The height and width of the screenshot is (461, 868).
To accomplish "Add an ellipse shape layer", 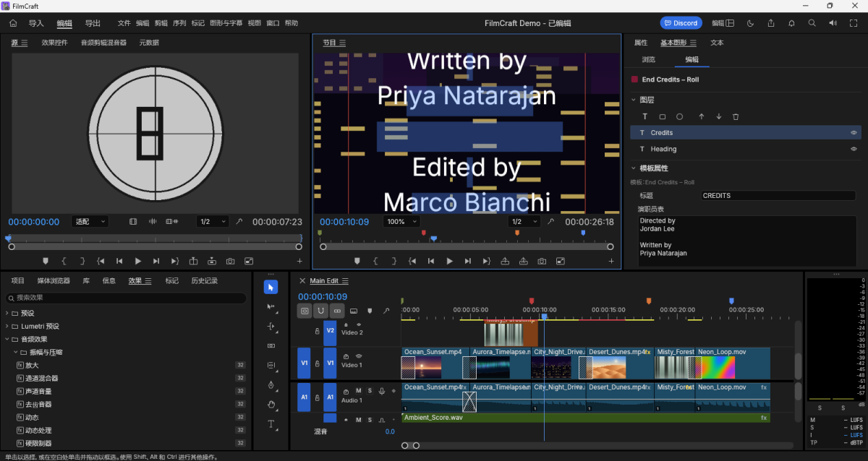I will (680, 116).
